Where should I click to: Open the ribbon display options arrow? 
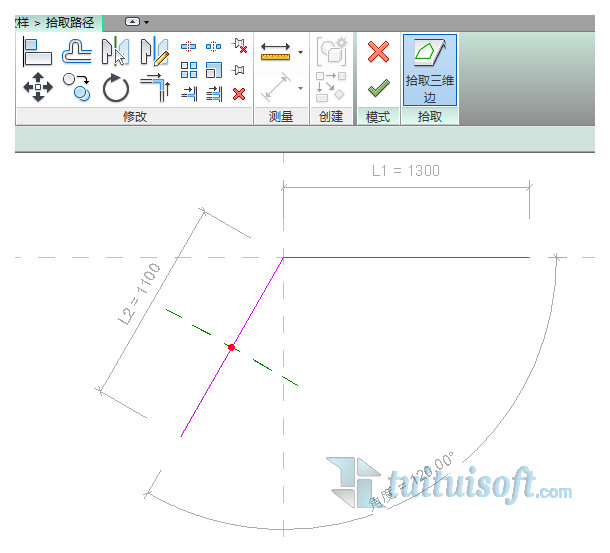click(147, 22)
